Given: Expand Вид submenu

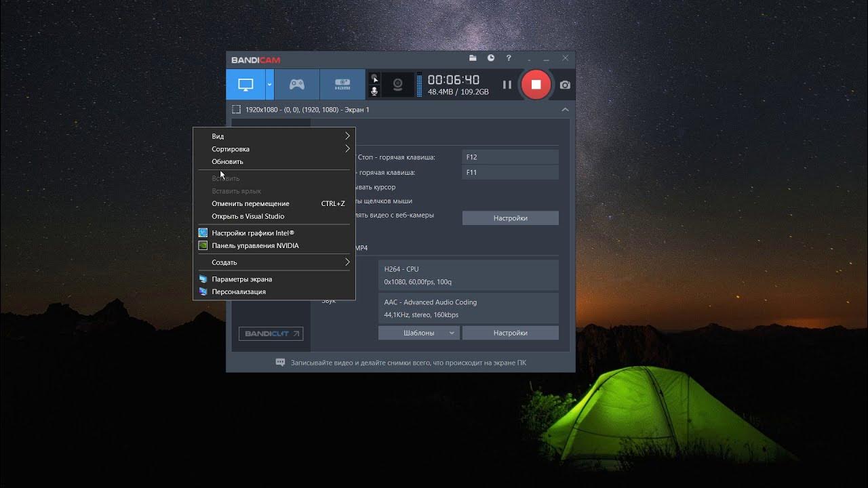Looking at the screenshot, I should [x=274, y=136].
